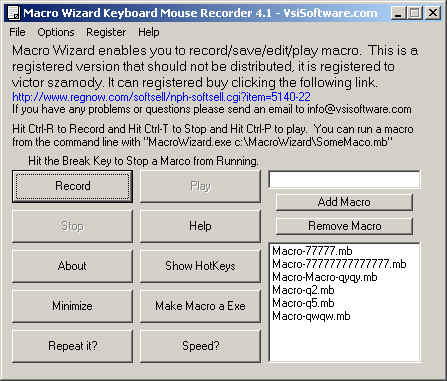
Task: Open the regnow.com registration link
Action: click(x=161, y=97)
